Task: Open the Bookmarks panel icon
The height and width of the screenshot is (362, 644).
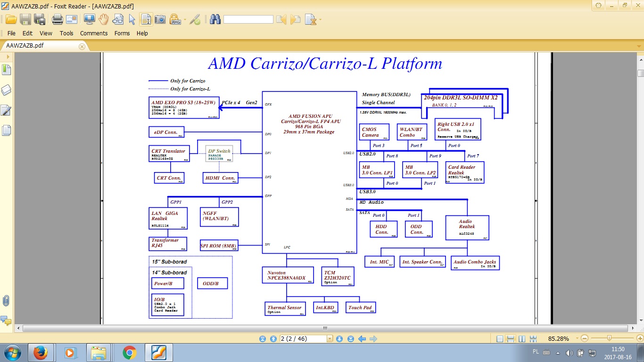Action: (6, 70)
